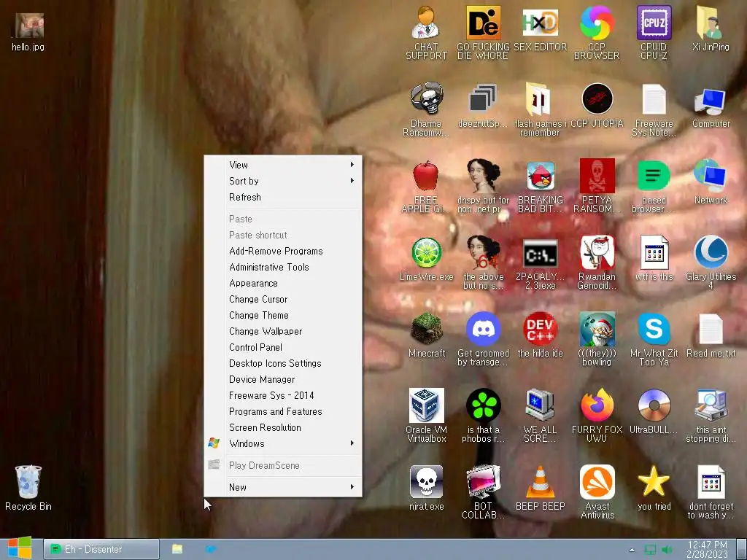
Task: Select the FREE APPLE GI... apple icon
Action: (426, 186)
